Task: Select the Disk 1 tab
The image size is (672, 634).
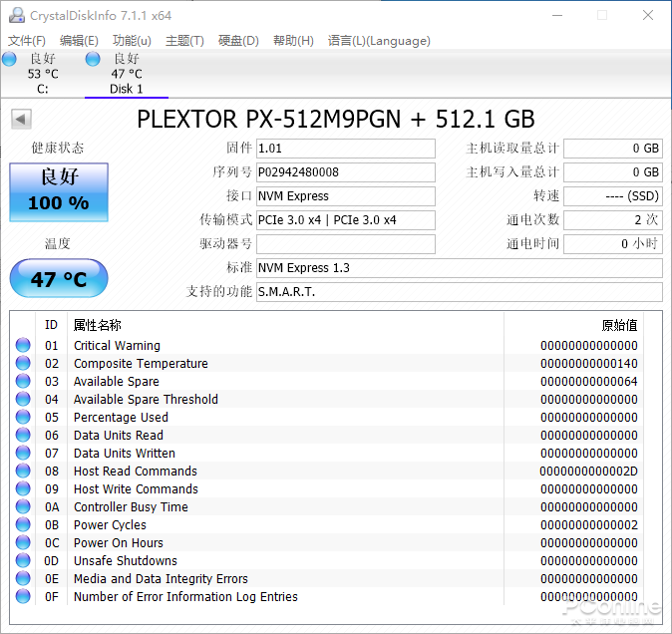Action: coord(127,73)
